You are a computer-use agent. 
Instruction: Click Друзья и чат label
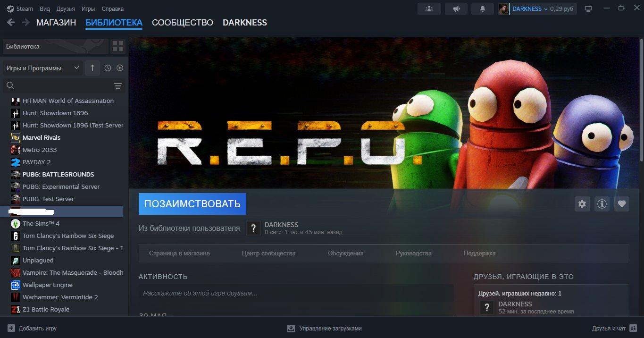609,328
